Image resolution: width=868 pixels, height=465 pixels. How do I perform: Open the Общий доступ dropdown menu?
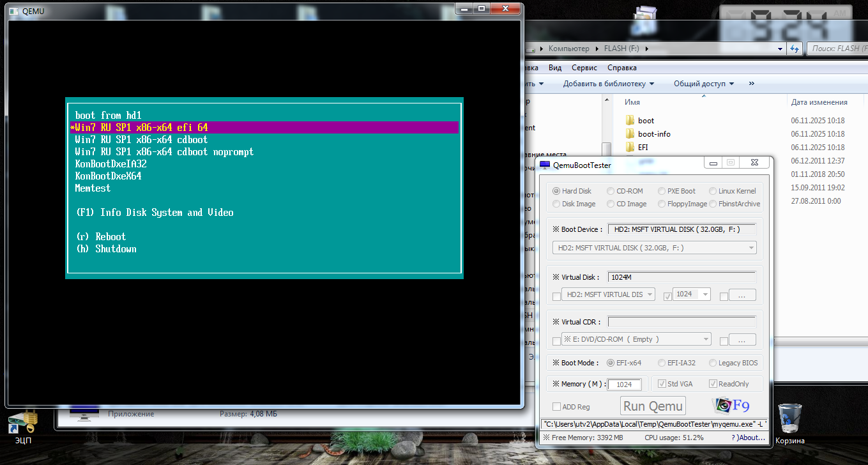703,84
